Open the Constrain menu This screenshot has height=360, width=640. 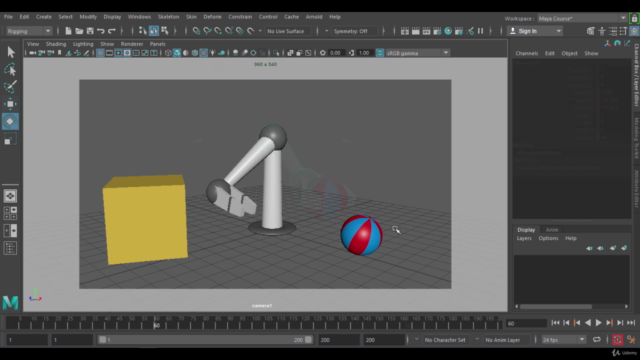pos(240,17)
